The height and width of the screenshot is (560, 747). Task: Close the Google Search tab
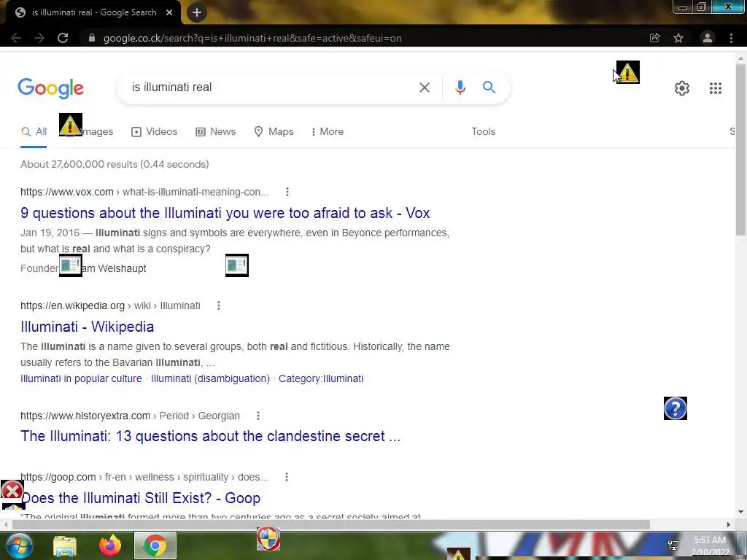tap(169, 13)
